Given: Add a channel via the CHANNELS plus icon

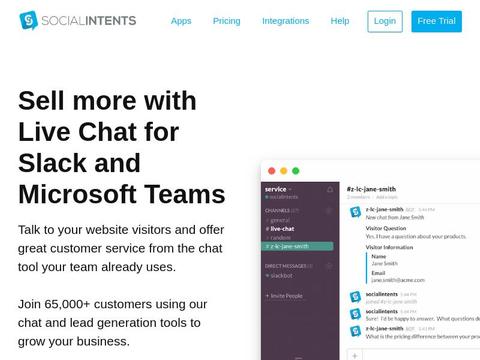Looking at the screenshot, I should (x=329, y=211).
